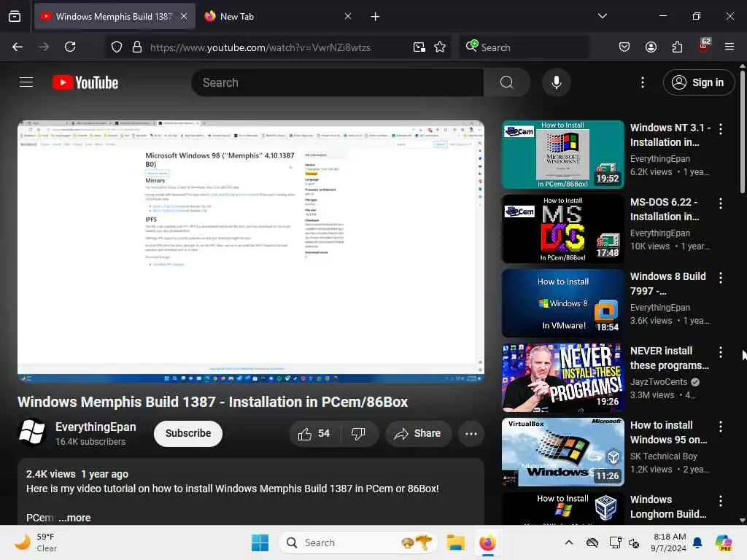Open a new tab with the plus

376,17
